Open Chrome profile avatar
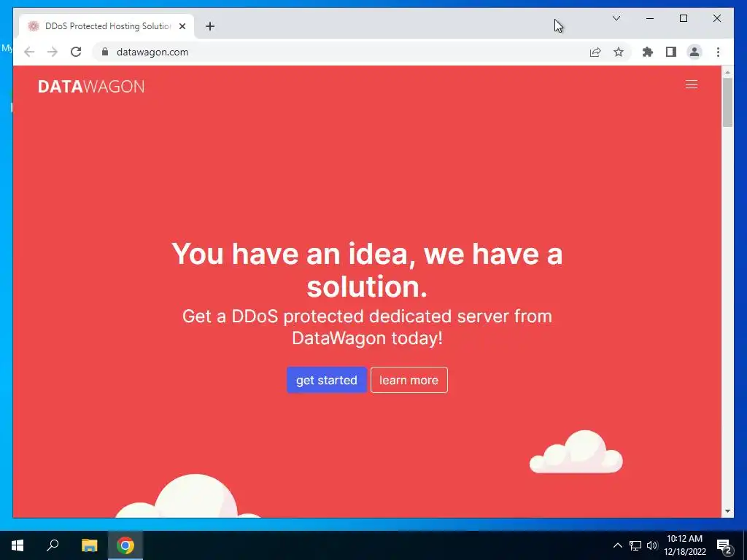 (694, 52)
